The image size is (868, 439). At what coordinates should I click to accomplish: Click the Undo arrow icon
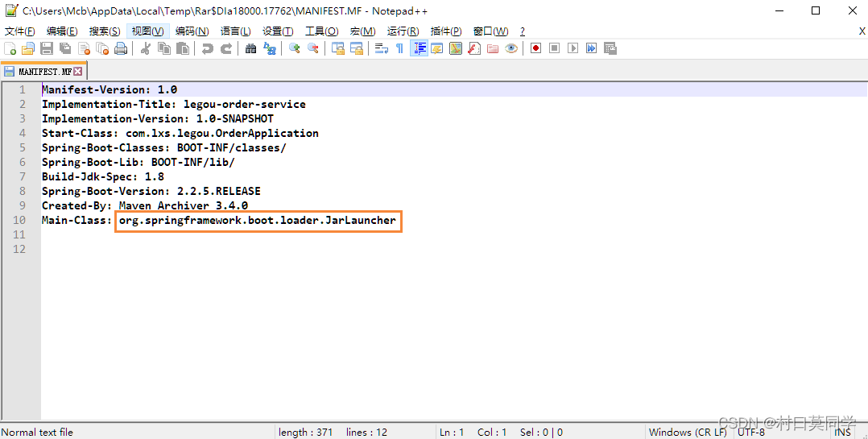(x=208, y=48)
